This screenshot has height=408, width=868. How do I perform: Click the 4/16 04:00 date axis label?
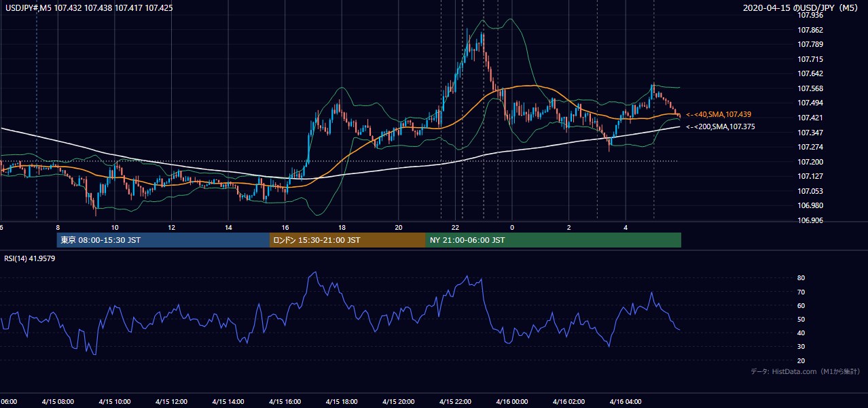click(626, 402)
